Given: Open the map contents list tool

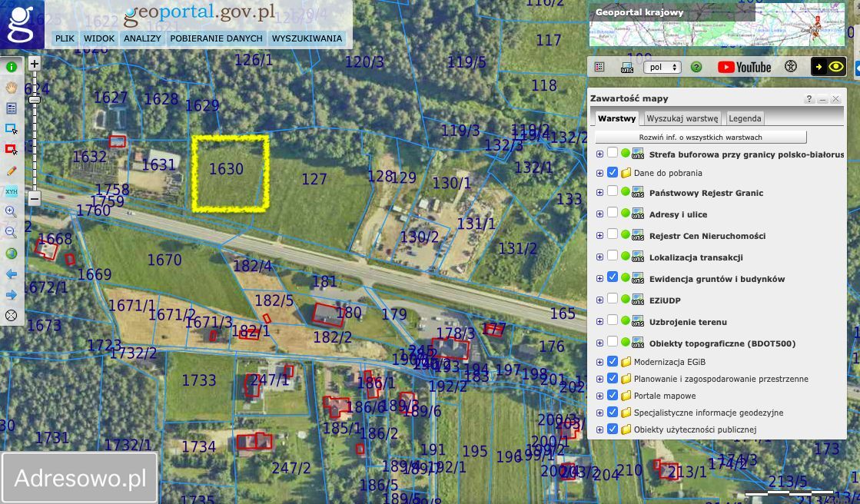Looking at the screenshot, I should point(11,108).
